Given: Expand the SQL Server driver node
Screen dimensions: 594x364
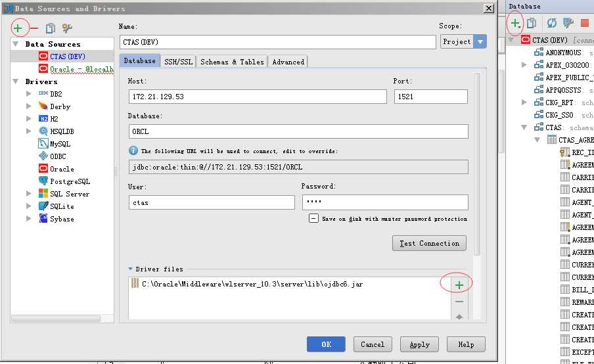Looking at the screenshot, I should pos(29,194).
